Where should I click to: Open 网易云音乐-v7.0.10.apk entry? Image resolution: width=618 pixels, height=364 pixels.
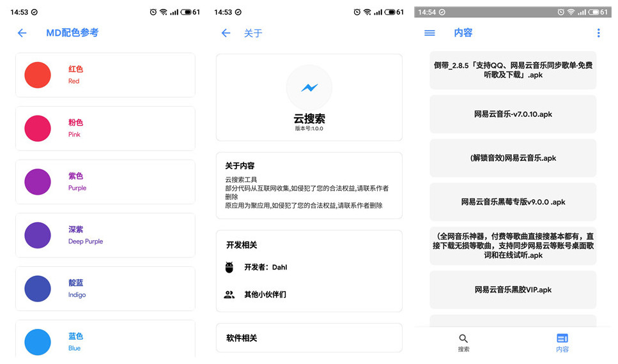click(513, 114)
